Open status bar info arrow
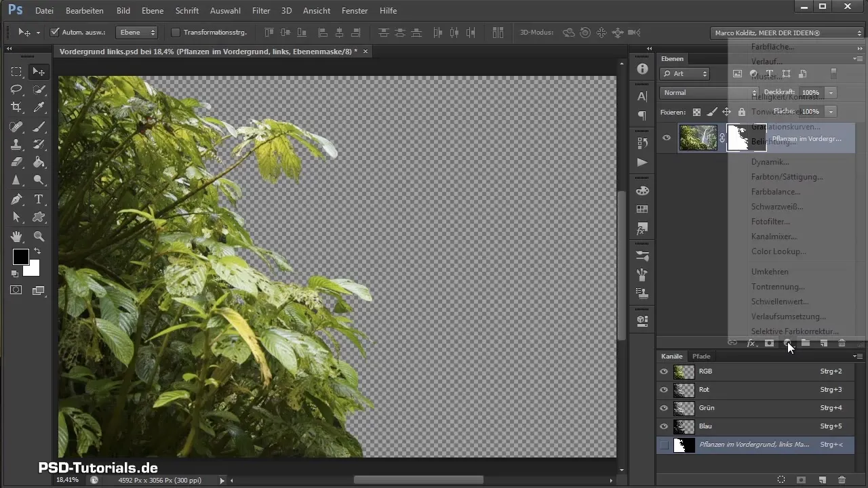Screen dimensions: 868x488 pyautogui.click(x=222, y=480)
